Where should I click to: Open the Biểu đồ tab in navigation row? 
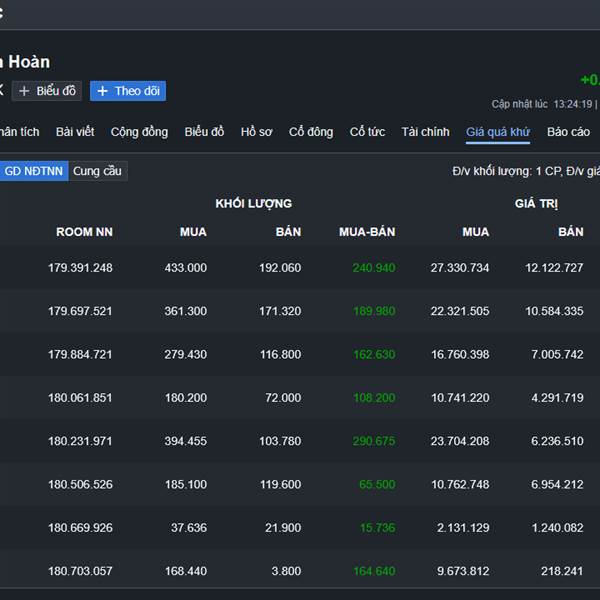(204, 132)
